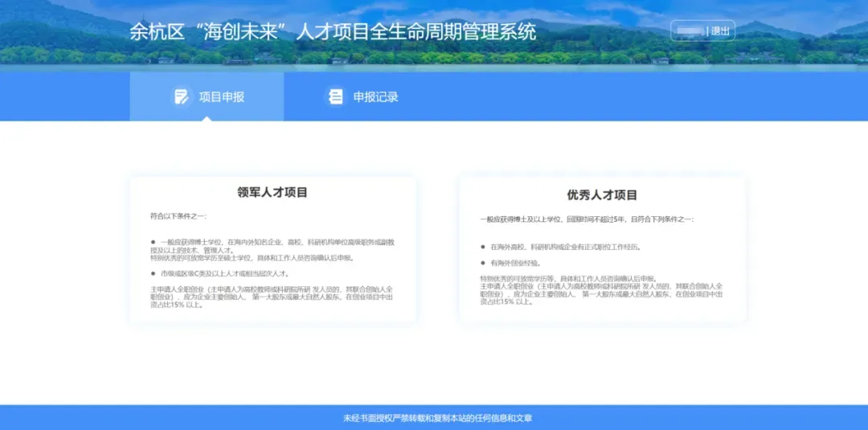Click the bullet 在海外高校、科研机构或企业有正式职位工作经历

coord(566,247)
